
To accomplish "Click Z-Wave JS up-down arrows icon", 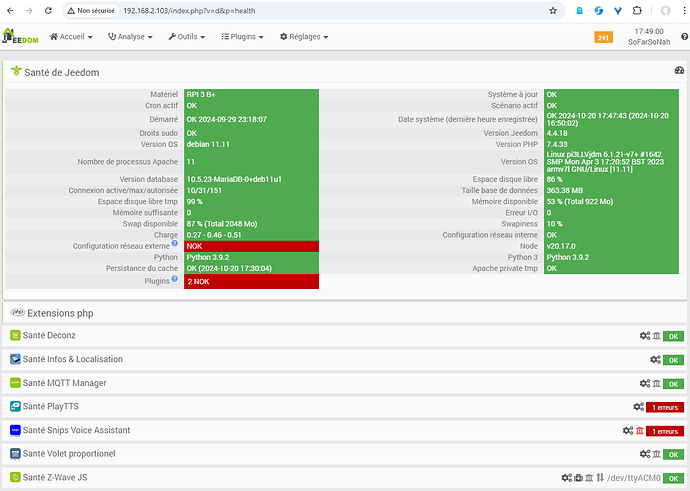I will point(600,478).
